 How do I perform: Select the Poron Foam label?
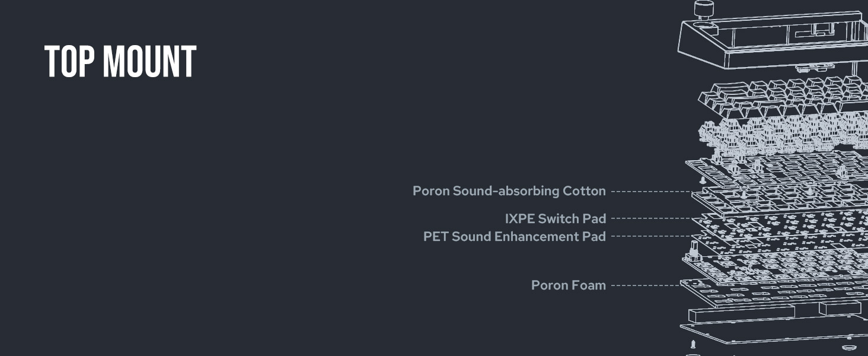(x=568, y=285)
